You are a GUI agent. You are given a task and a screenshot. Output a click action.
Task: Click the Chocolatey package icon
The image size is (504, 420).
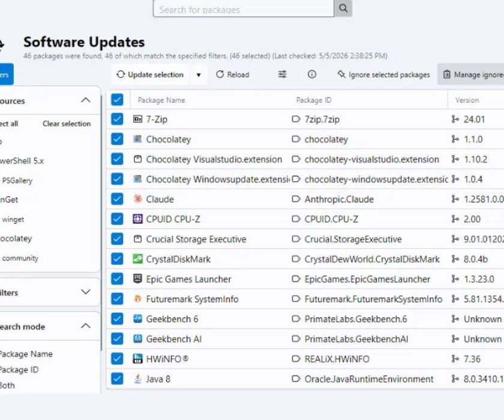tap(137, 139)
